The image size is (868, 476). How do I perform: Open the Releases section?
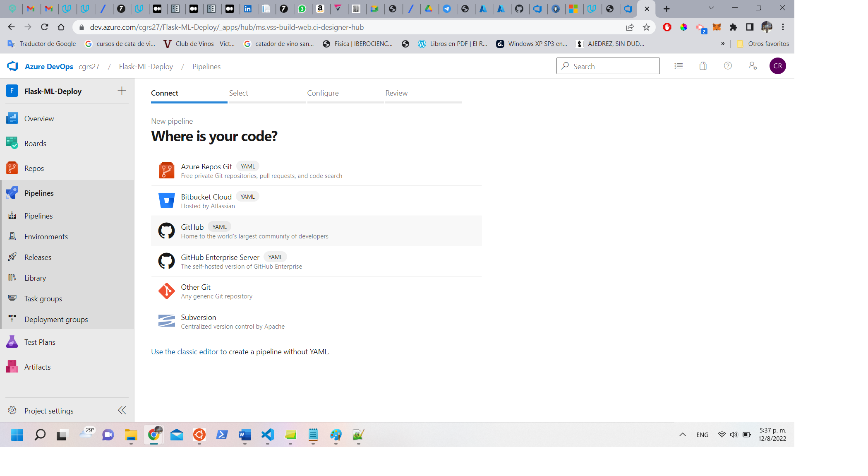[x=38, y=257]
